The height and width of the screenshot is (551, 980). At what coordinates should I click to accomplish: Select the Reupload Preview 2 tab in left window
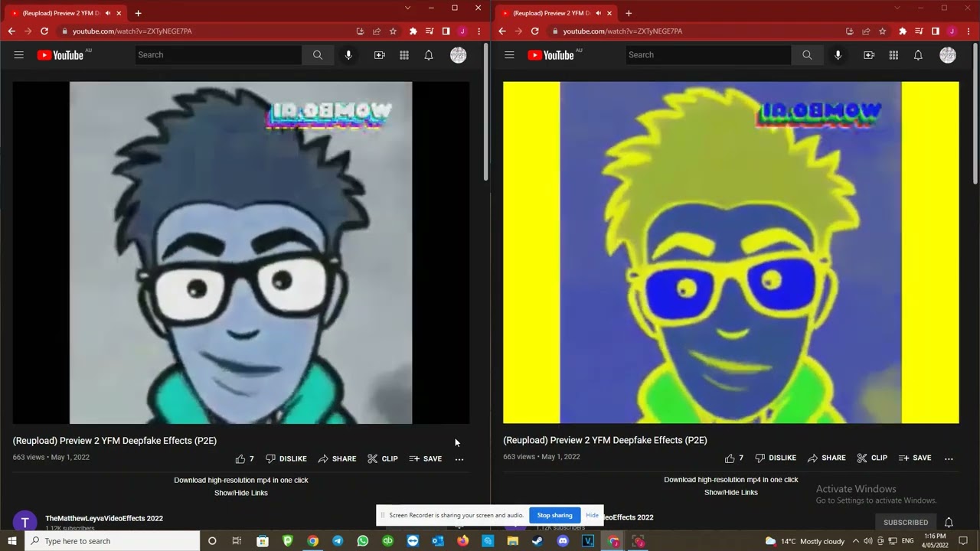(61, 13)
